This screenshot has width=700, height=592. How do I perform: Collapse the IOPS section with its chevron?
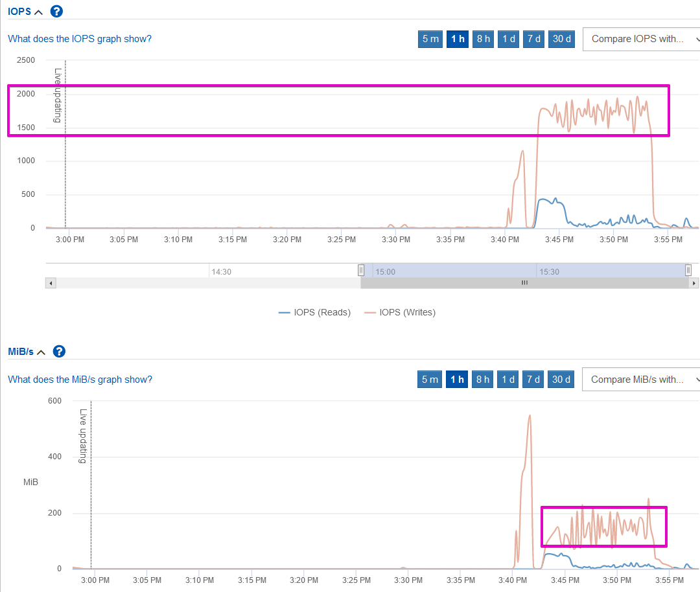click(x=39, y=12)
